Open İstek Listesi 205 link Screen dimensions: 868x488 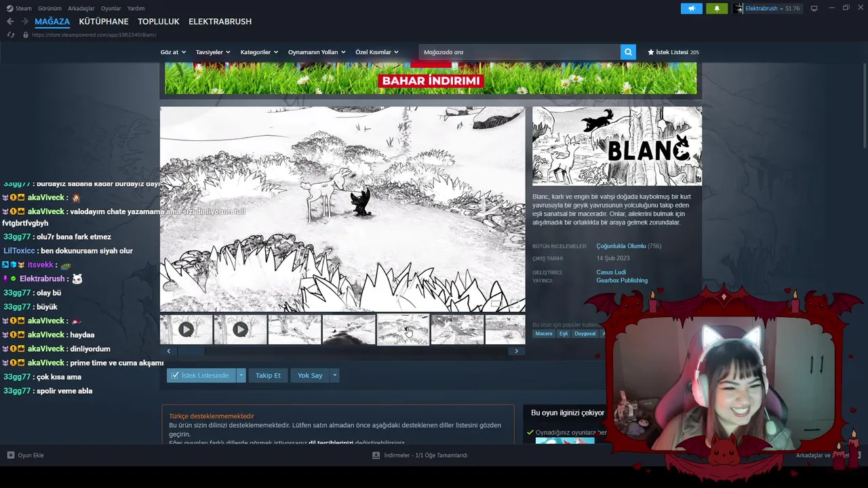tap(673, 52)
